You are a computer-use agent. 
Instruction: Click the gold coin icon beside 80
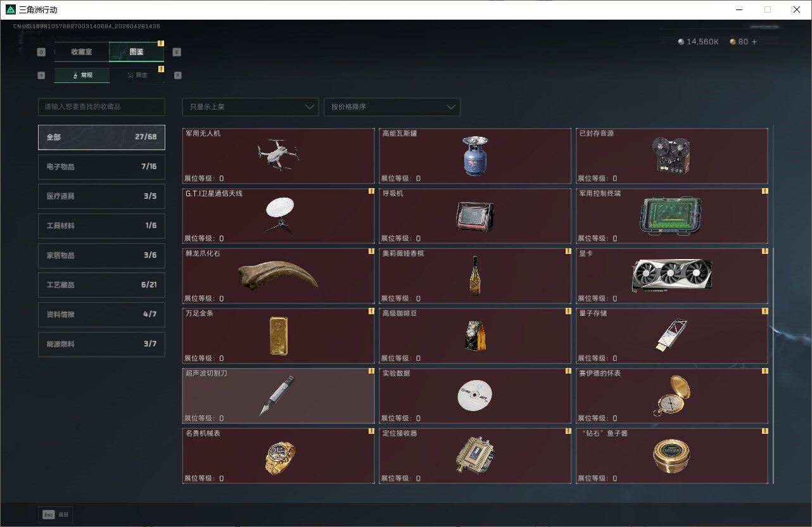tap(733, 42)
